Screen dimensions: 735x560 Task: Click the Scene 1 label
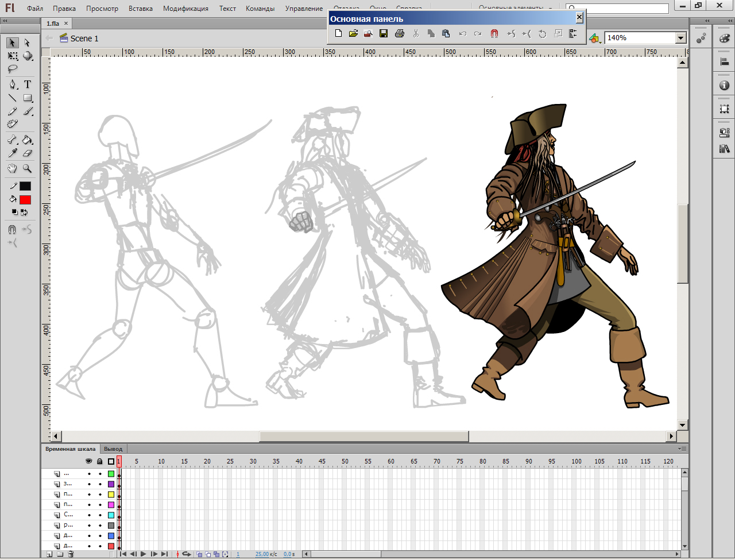coord(84,38)
